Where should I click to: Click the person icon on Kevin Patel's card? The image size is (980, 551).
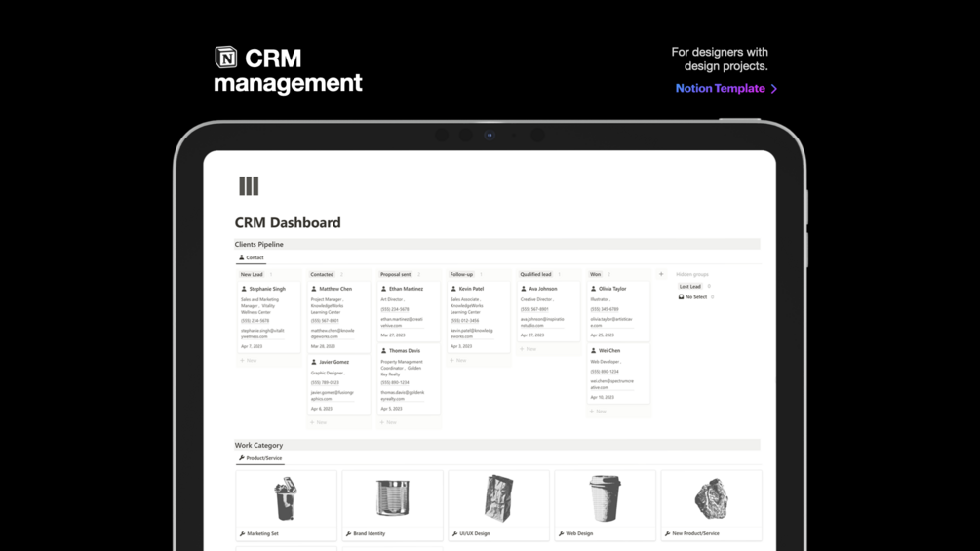click(x=453, y=289)
